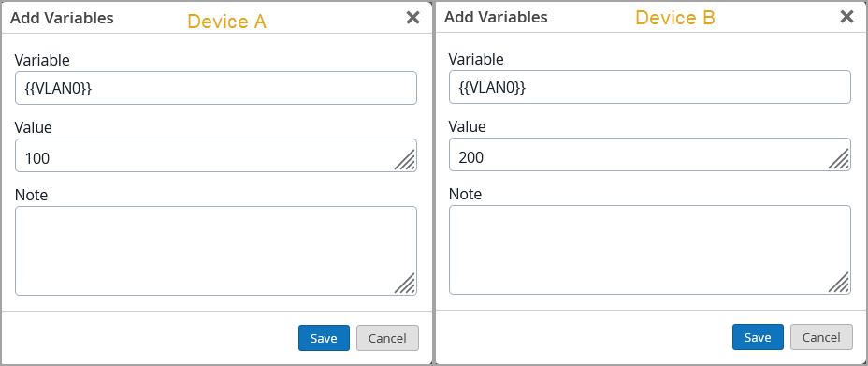Click the Note label in Device B dialog
The height and width of the screenshot is (366, 868).
point(465,194)
